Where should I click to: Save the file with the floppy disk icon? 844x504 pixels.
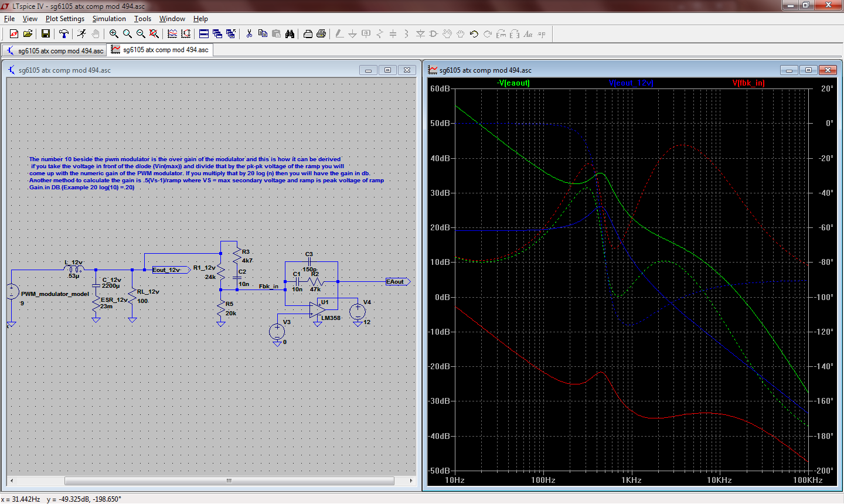point(45,34)
